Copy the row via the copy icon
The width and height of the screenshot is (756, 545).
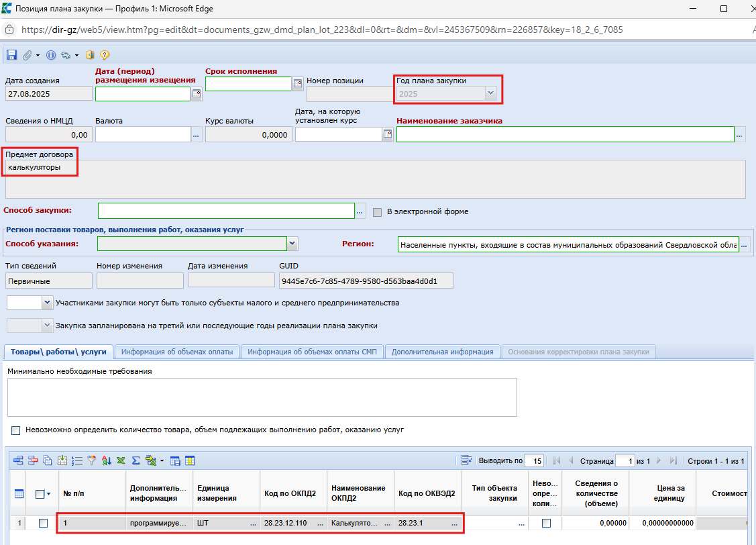coord(47,460)
